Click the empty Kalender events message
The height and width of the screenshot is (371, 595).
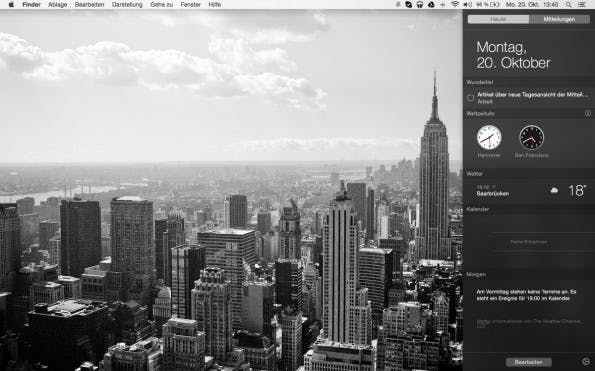point(529,242)
